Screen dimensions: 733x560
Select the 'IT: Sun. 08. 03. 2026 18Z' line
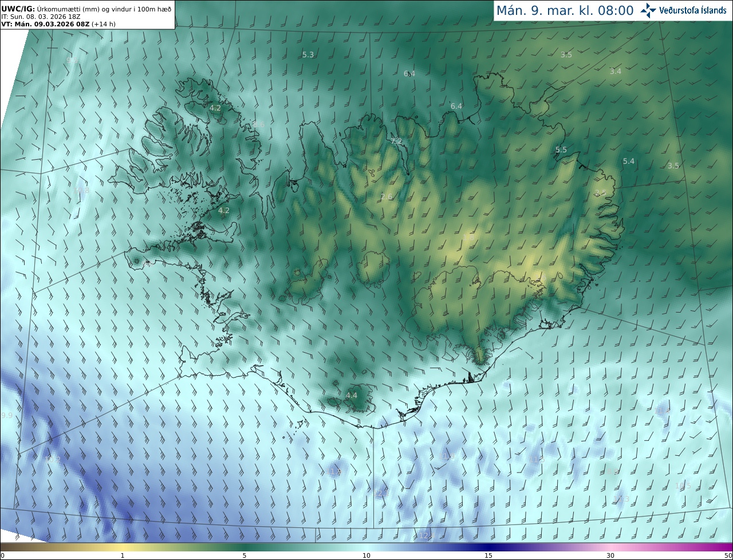(x=41, y=17)
